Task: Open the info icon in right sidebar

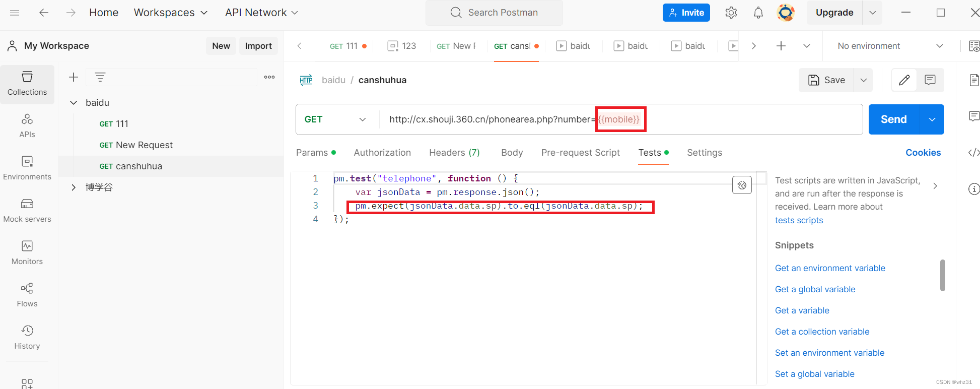Action: (x=974, y=189)
